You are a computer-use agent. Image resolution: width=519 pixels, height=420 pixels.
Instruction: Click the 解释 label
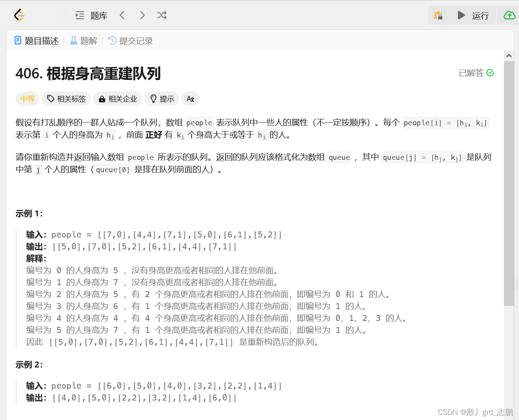click(36, 259)
